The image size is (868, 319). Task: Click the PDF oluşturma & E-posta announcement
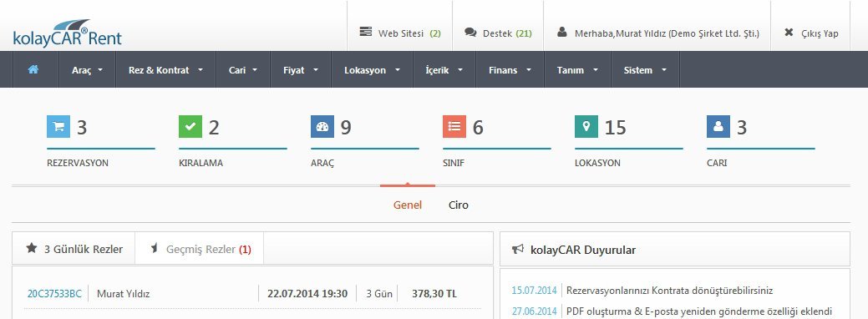click(699, 311)
